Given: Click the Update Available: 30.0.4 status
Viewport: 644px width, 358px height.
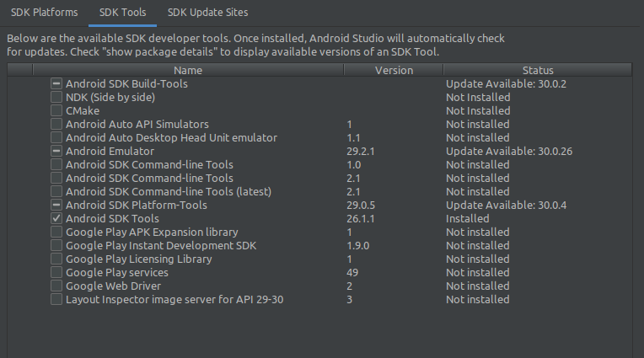Looking at the screenshot, I should pos(506,205).
